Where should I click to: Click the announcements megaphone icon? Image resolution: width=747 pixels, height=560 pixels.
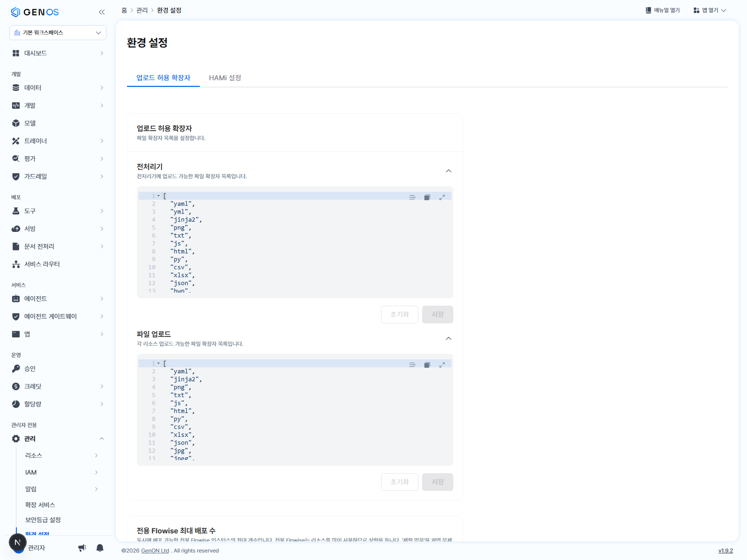[82, 548]
